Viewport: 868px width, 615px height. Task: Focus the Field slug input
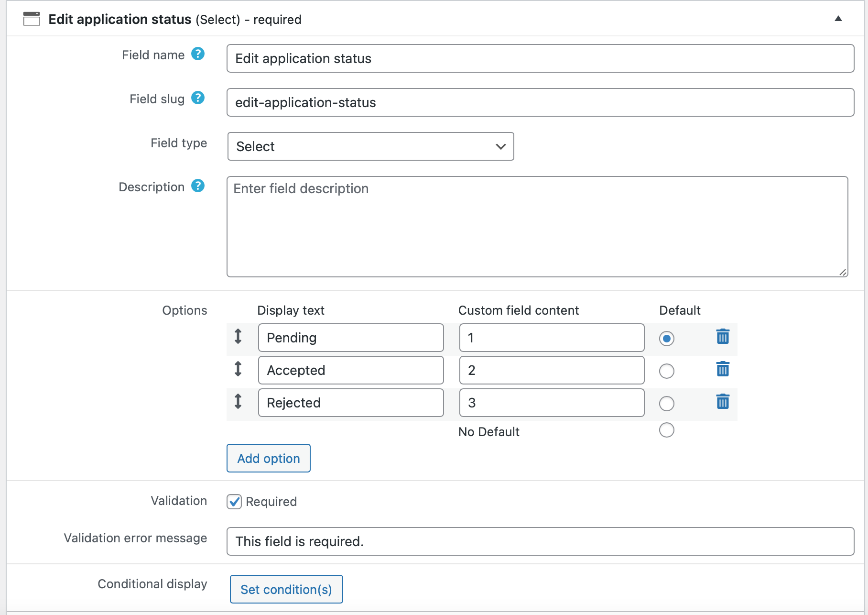[x=540, y=102]
